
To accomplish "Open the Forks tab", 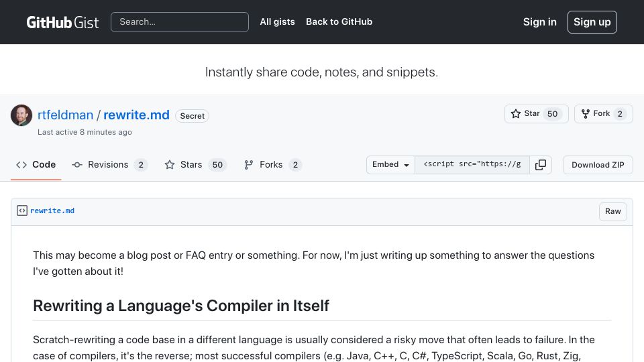I will click(273, 165).
